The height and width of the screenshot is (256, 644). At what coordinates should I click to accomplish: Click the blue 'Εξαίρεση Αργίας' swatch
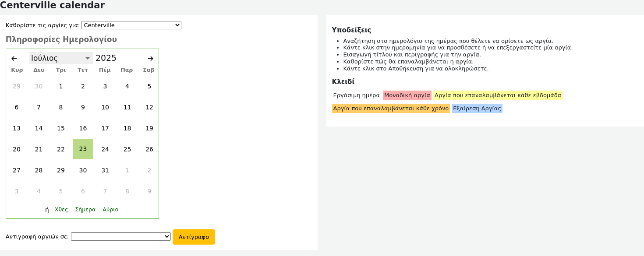(477, 109)
